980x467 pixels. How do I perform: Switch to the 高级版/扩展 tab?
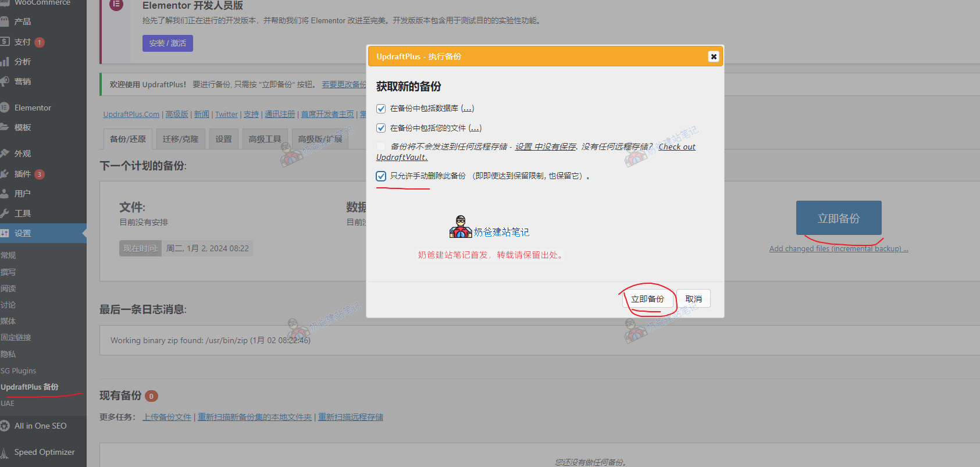[320, 139]
